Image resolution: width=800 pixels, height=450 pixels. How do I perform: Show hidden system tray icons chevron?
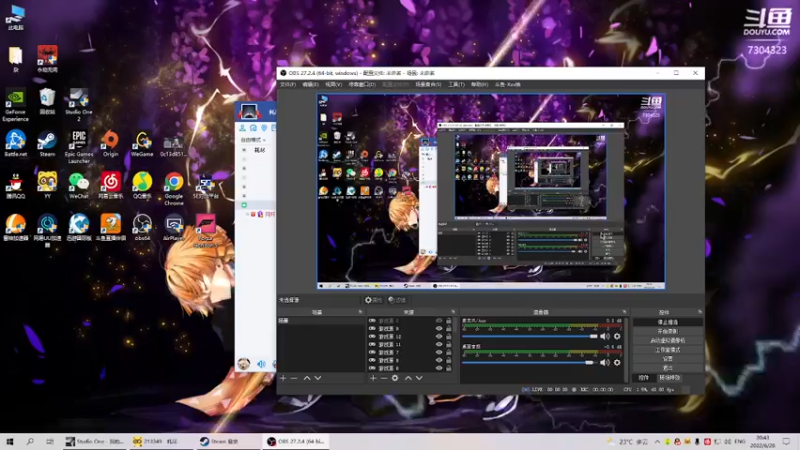coord(657,441)
